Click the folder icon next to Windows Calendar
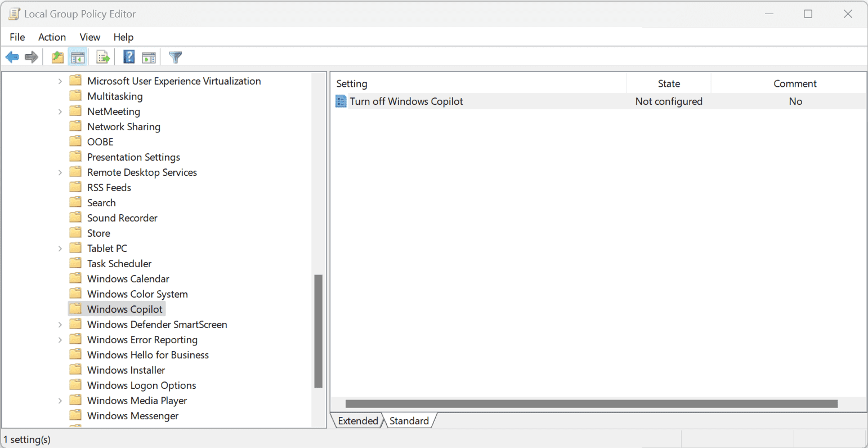The width and height of the screenshot is (868, 448). click(x=75, y=279)
